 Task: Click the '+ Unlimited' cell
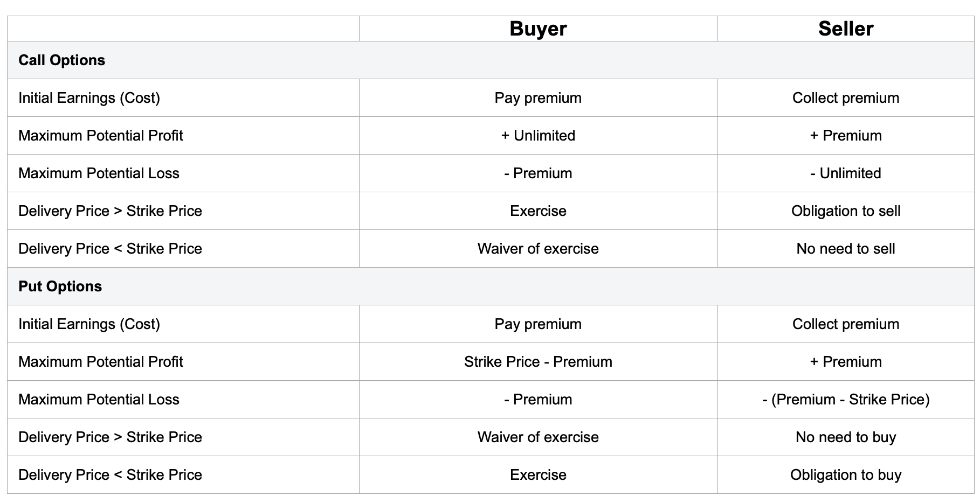[538, 136]
